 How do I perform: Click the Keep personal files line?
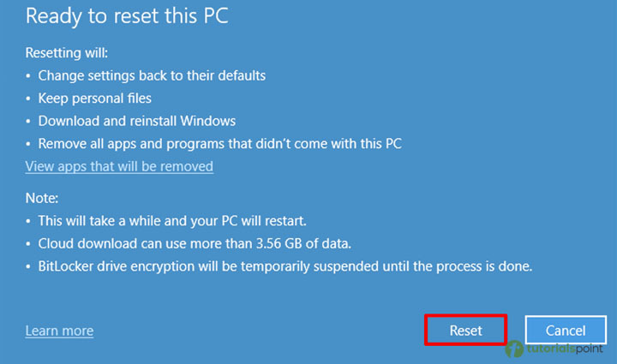coord(94,98)
